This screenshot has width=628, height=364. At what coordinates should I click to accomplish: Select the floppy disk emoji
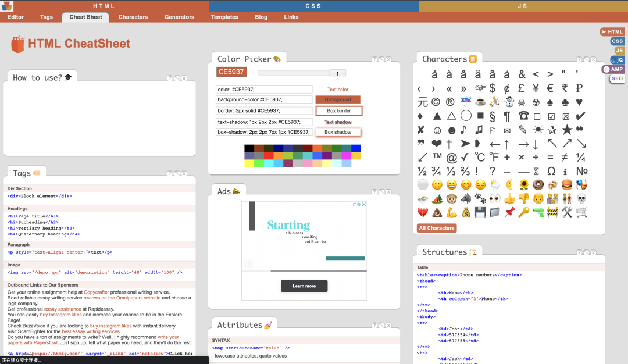[480, 212]
